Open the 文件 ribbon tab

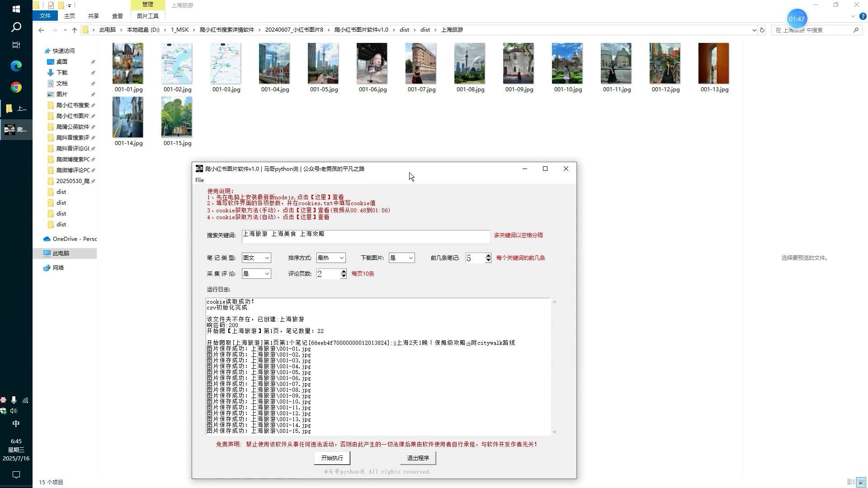click(45, 16)
